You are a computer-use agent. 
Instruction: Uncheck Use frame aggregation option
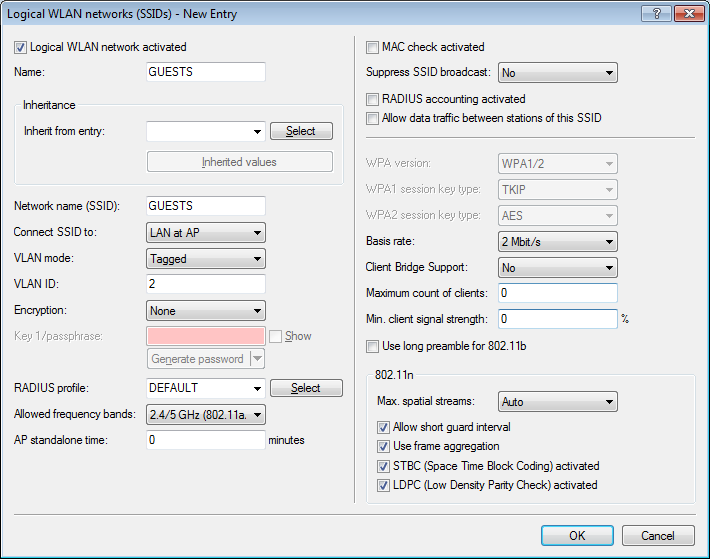(383, 447)
